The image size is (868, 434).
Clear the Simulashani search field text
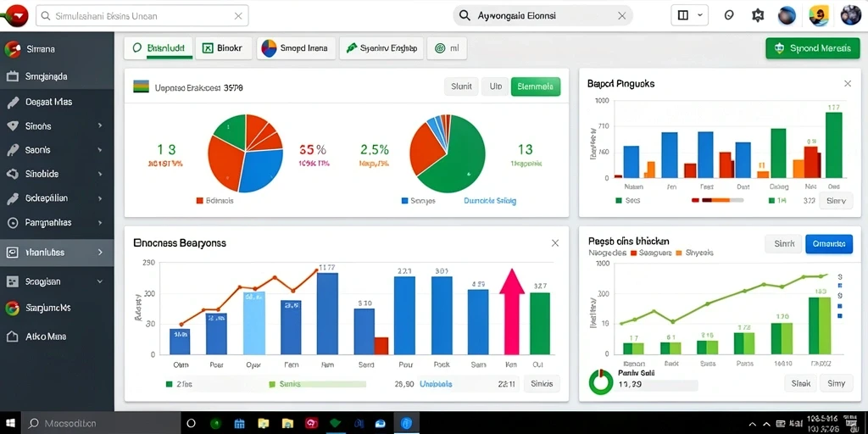pyautogui.click(x=238, y=16)
